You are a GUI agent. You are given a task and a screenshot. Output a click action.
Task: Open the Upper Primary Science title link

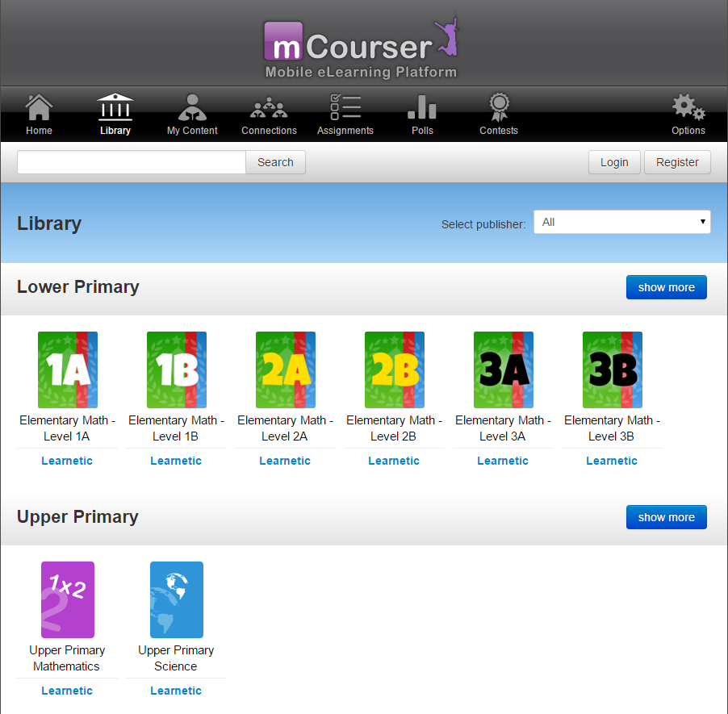click(176, 658)
